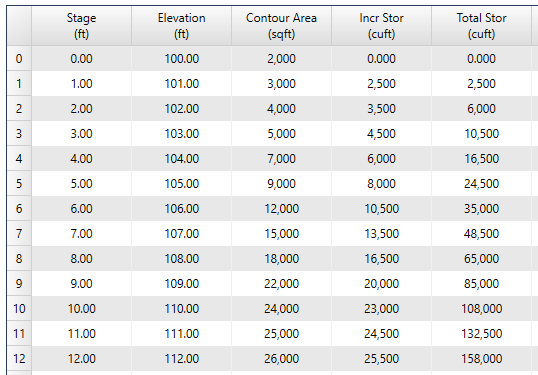
Task: Select the Stage (ft) column header
Action: [x=81, y=26]
